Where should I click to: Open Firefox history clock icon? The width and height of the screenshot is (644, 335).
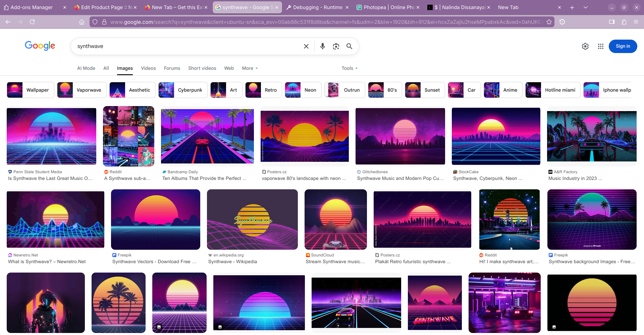tap(562, 22)
